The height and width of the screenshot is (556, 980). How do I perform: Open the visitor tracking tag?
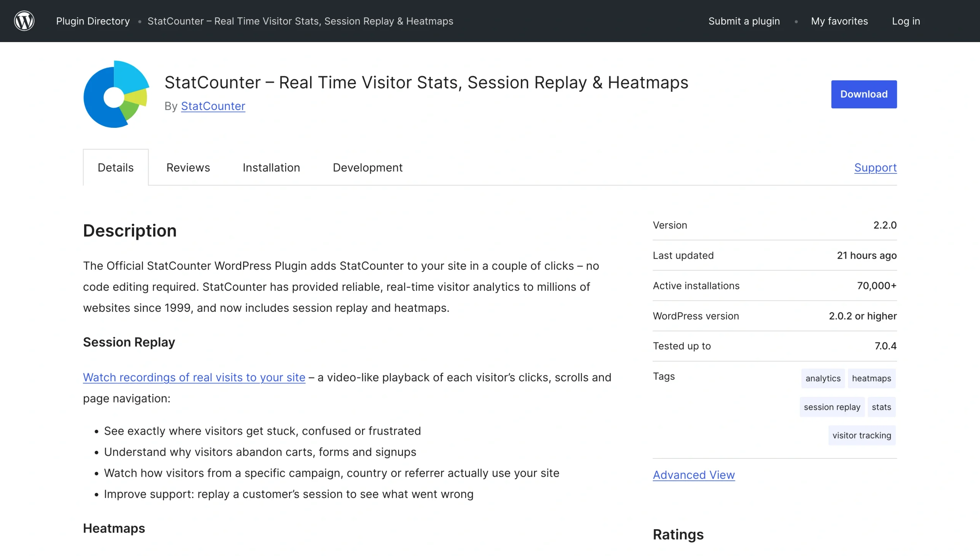pyautogui.click(x=862, y=435)
